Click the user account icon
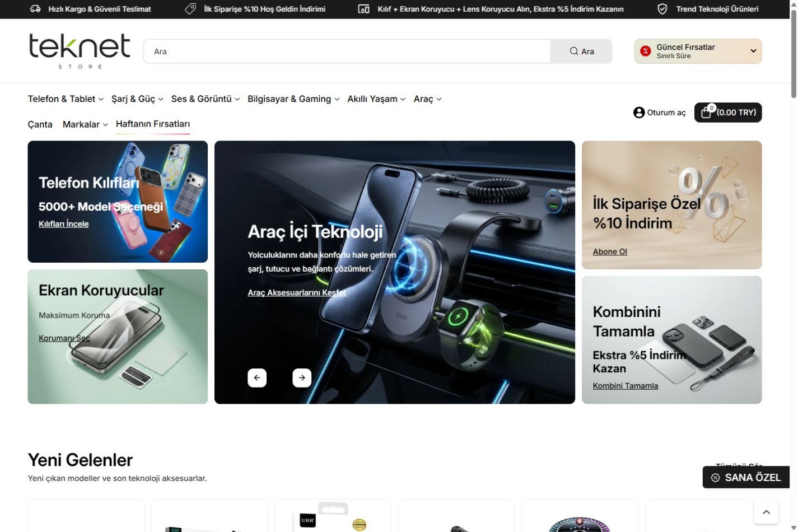Viewport: 798px width, 532px height. click(639, 113)
